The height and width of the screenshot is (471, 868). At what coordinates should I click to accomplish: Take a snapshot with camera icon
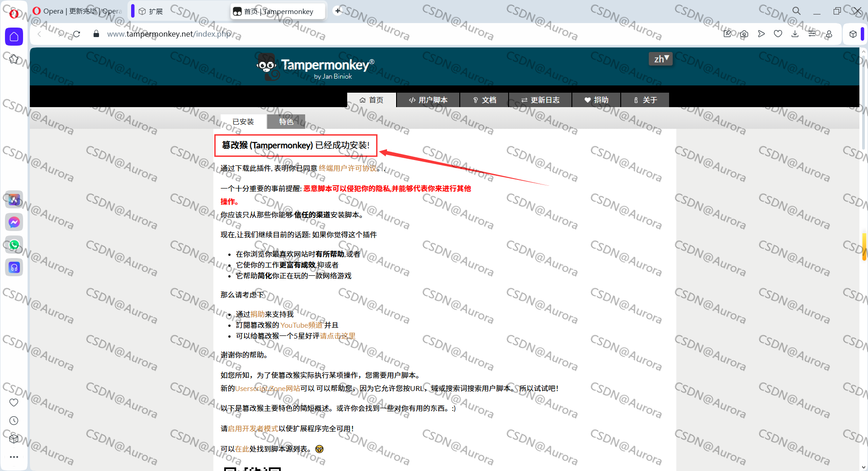744,34
